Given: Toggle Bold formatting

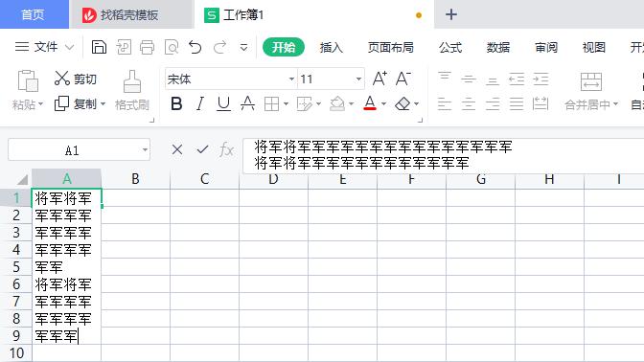Looking at the screenshot, I should point(176,103).
